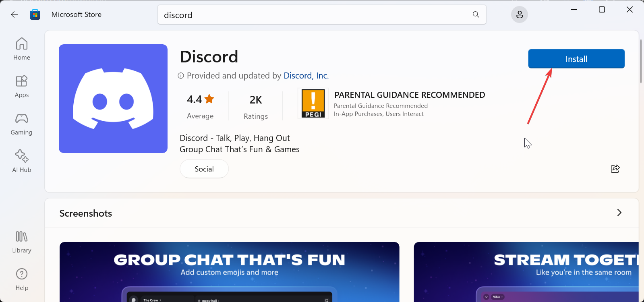
Task: Focus the search box containing 'discord'
Action: 322,14
